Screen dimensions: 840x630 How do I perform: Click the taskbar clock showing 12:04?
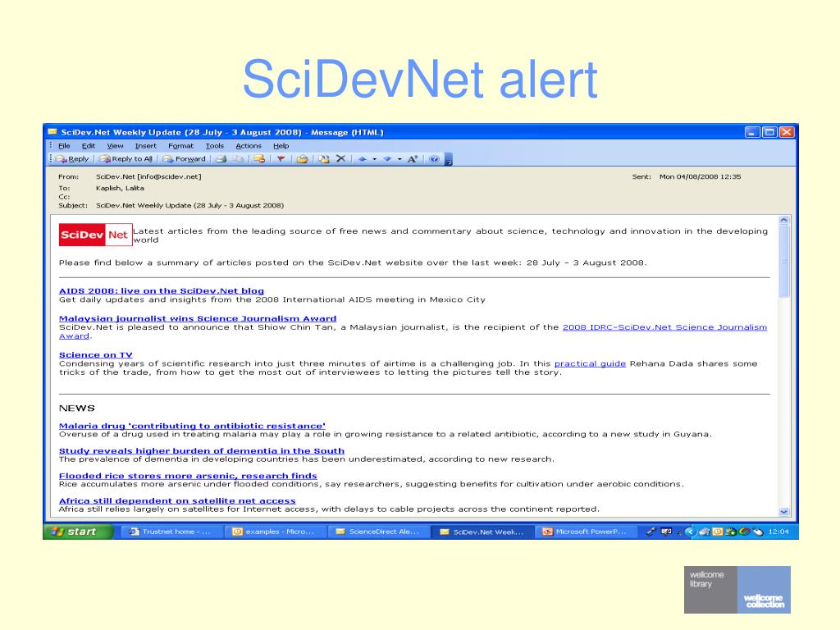coord(778,532)
